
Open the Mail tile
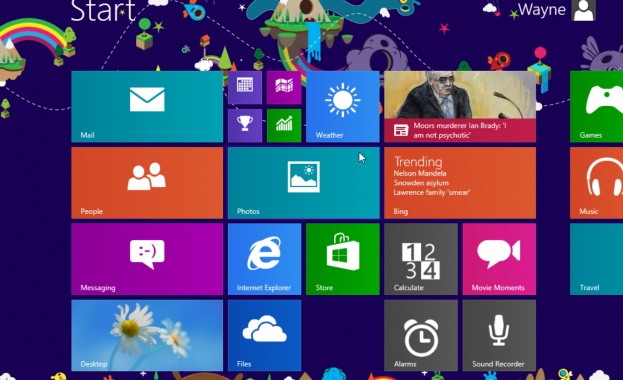(x=147, y=107)
